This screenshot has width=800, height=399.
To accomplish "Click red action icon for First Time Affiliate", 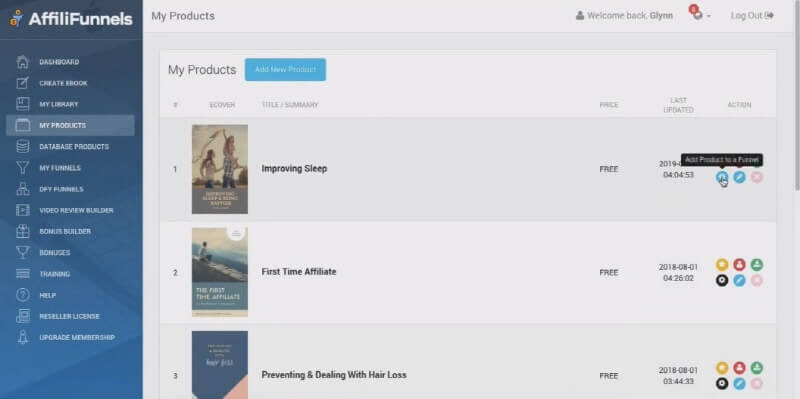I will (739, 264).
